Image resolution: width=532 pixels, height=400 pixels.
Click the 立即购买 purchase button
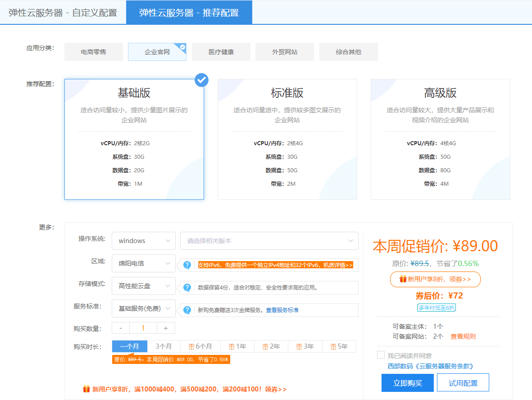click(x=407, y=382)
